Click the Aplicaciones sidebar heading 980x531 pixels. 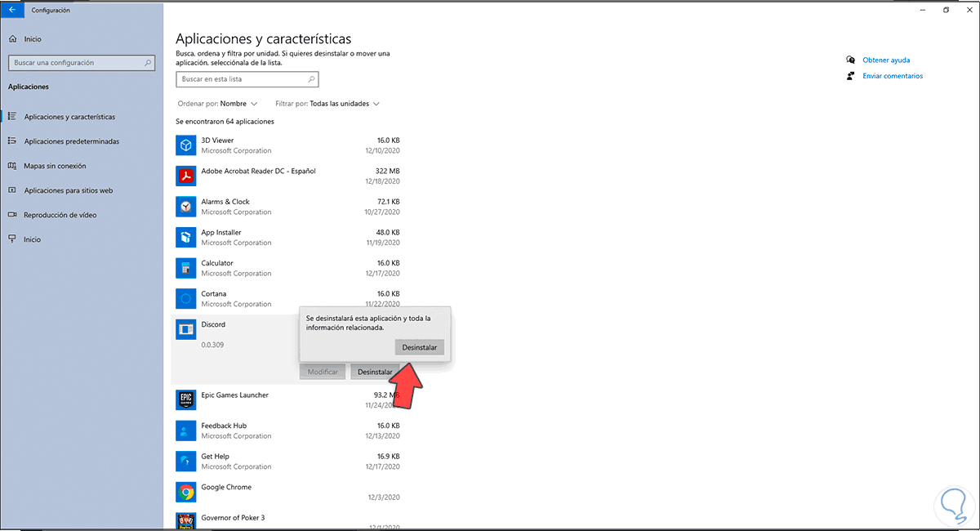(29, 87)
